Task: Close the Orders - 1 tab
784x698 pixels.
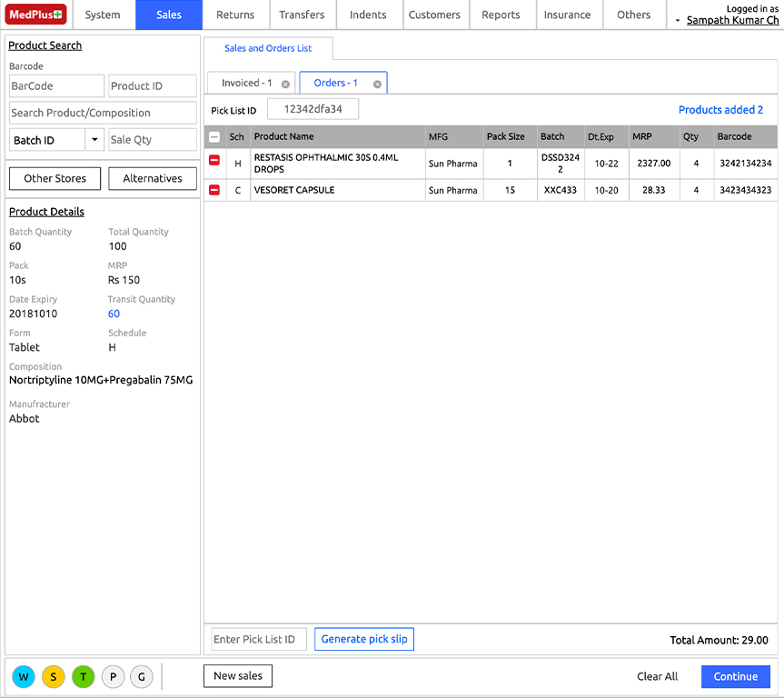Action: (378, 84)
